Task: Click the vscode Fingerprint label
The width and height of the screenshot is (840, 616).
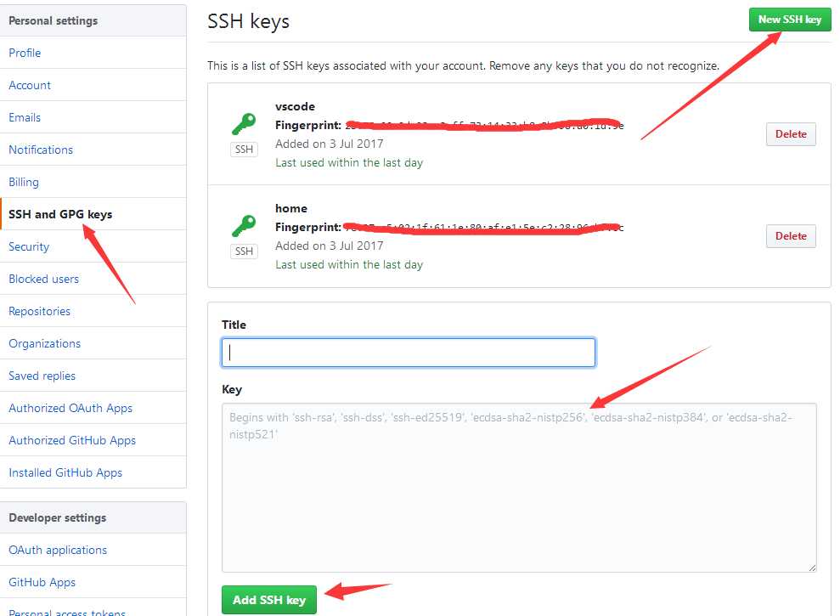Action: click(x=308, y=126)
